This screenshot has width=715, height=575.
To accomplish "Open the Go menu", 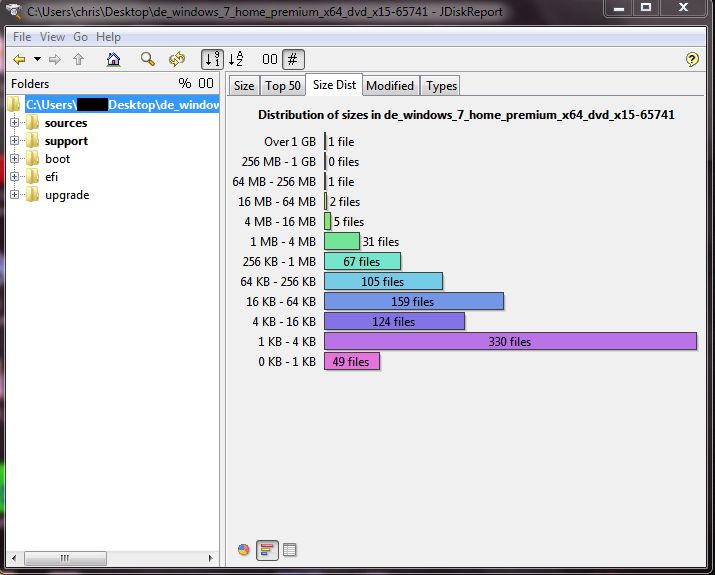I will pyautogui.click(x=80, y=37).
